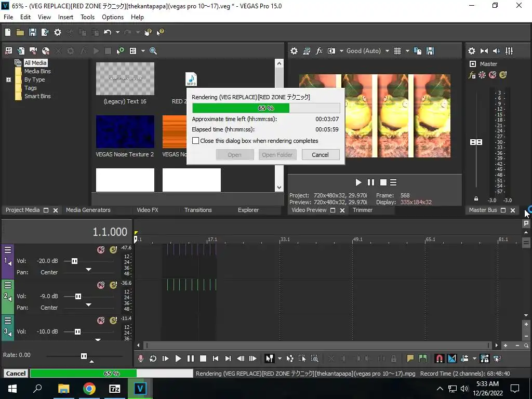This screenshot has width=532, height=399.
Task: Click Play in the timeline transport
Action: point(178,358)
